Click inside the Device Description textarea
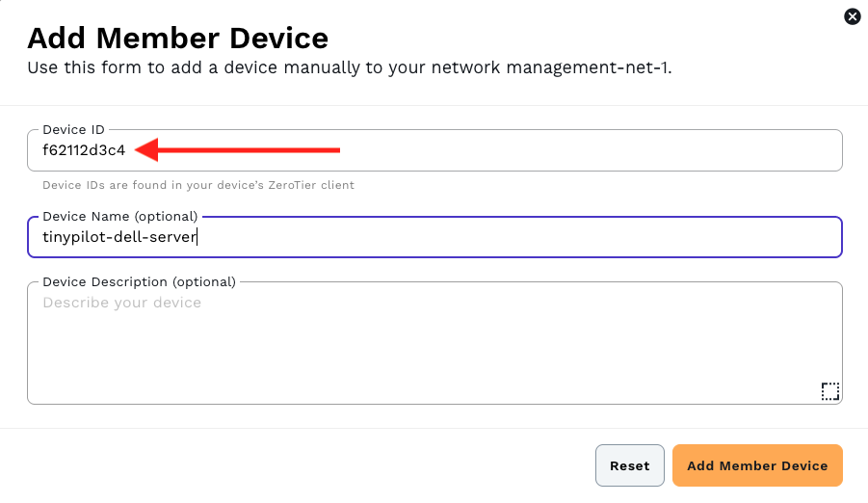868x503 pixels. (x=434, y=343)
